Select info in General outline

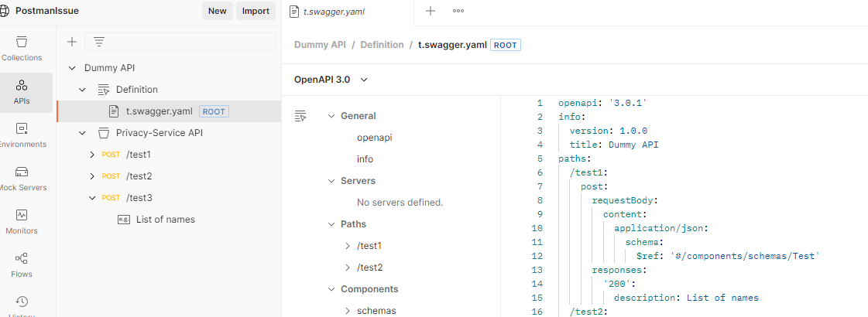pos(365,158)
